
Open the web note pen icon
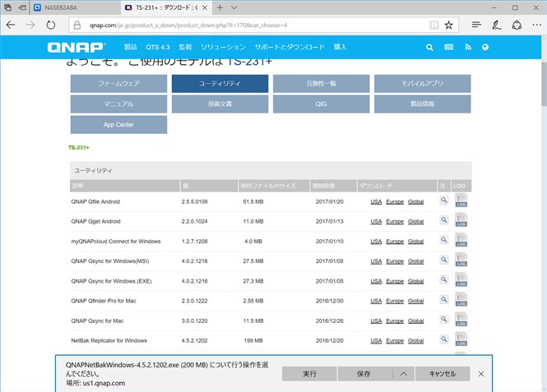click(497, 25)
